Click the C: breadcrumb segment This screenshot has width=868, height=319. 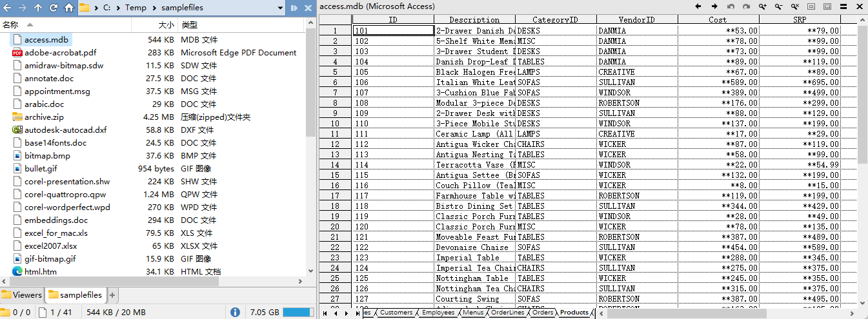pos(106,8)
